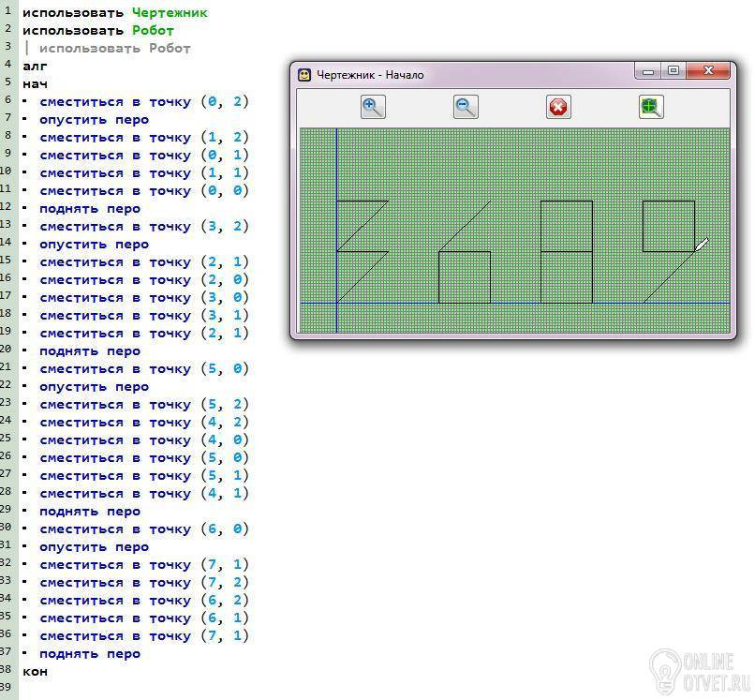755x700 pixels.
Task: Click the keyword 'нач'
Action: click(x=35, y=83)
